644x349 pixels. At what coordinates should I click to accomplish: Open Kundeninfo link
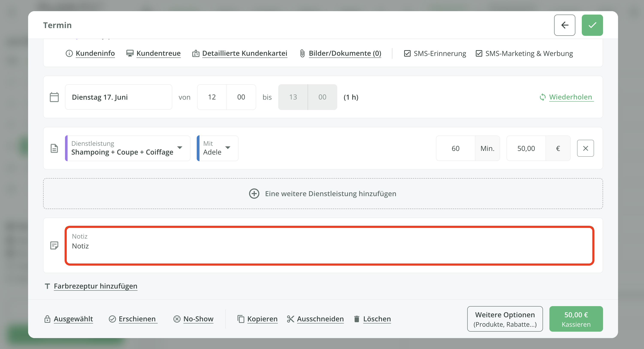(95, 53)
